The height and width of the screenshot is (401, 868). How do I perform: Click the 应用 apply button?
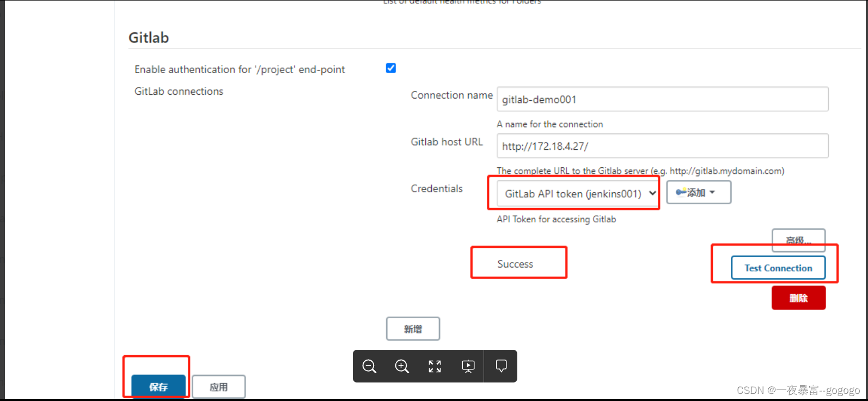point(219,387)
